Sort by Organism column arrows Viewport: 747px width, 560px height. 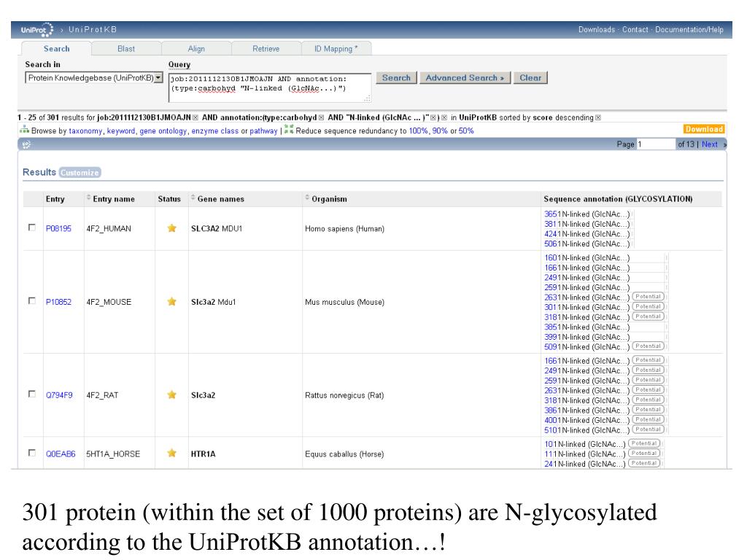(x=307, y=198)
